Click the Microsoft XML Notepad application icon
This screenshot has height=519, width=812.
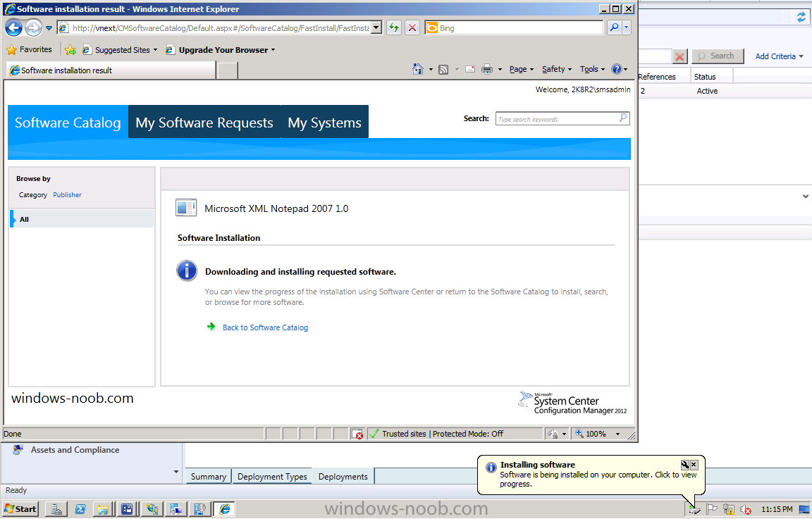[x=186, y=208]
